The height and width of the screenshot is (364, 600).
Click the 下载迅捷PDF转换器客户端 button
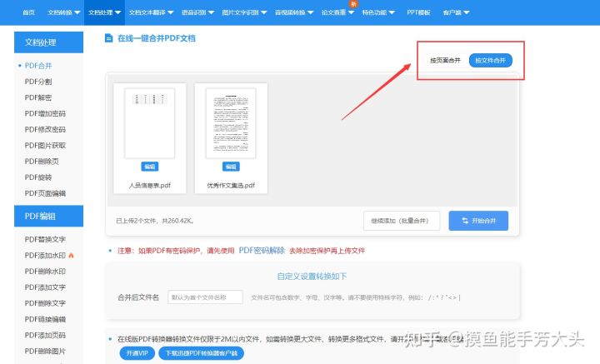202,353
